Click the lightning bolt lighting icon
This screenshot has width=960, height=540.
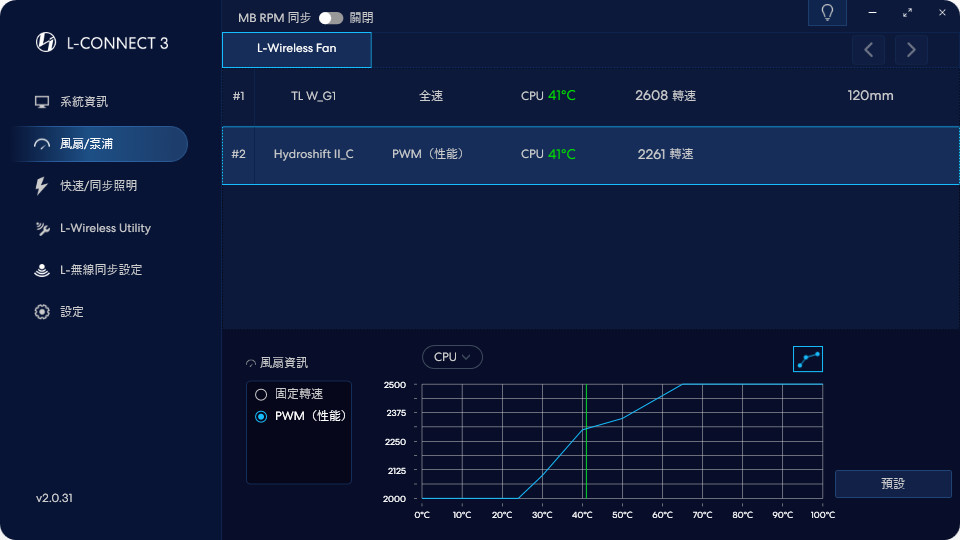coord(41,186)
